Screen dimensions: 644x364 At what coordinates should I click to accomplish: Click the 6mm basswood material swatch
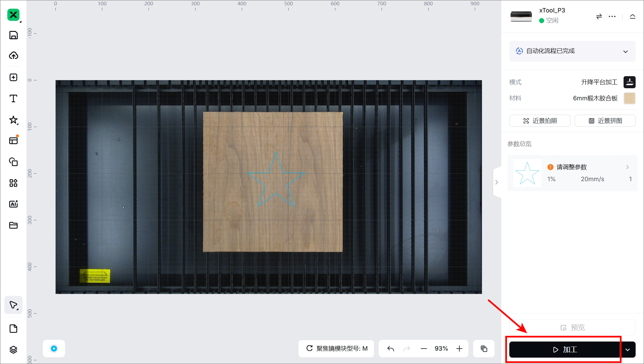629,98
